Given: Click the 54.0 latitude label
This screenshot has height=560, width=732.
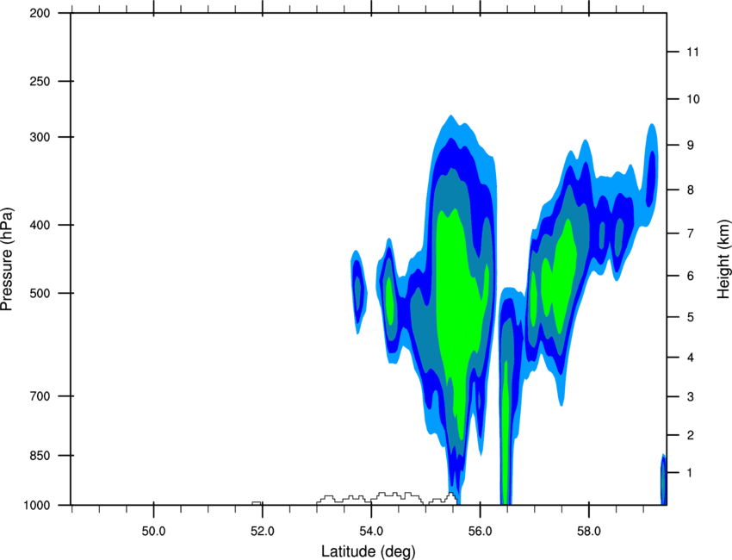Looking at the screenshot, I should click(371, 532).
